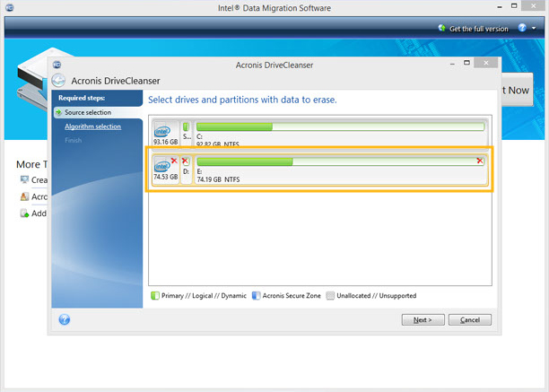Click the red X on the 74.53 GB disk
The width and height of the screenshot is (549, 392).
click(x=174, y=161)
